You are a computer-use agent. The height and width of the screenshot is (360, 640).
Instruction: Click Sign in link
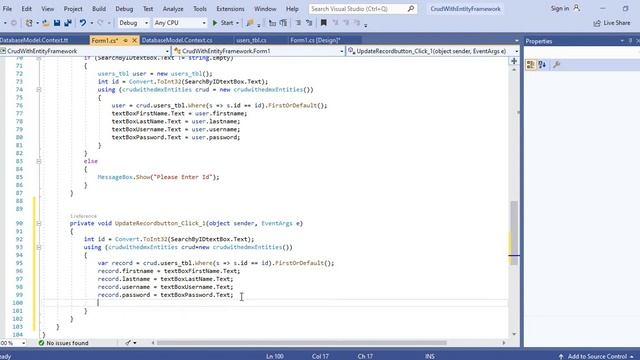[560, 9]
